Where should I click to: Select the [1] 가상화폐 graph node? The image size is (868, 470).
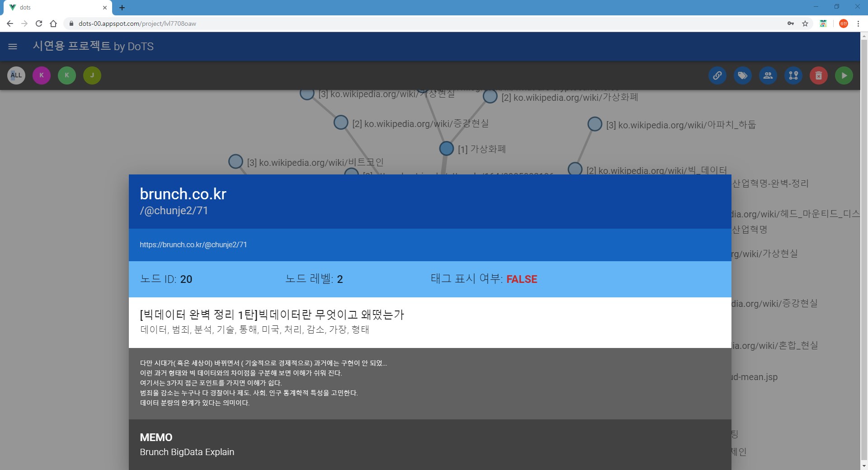[447, 149]
